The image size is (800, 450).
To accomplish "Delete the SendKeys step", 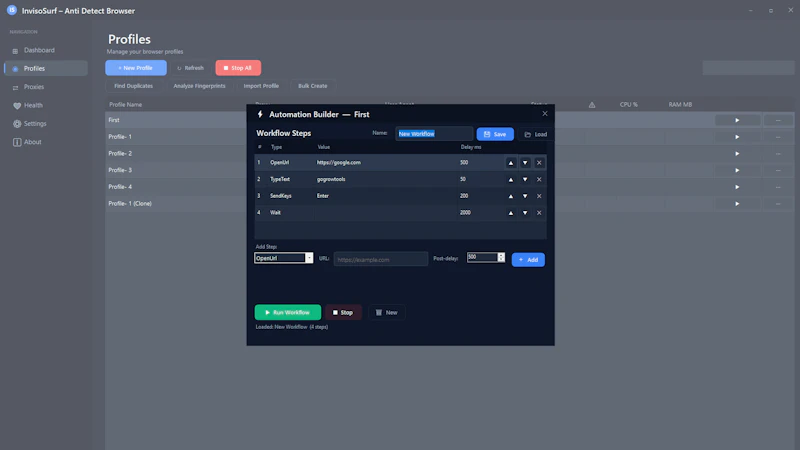I will [539, 196].
